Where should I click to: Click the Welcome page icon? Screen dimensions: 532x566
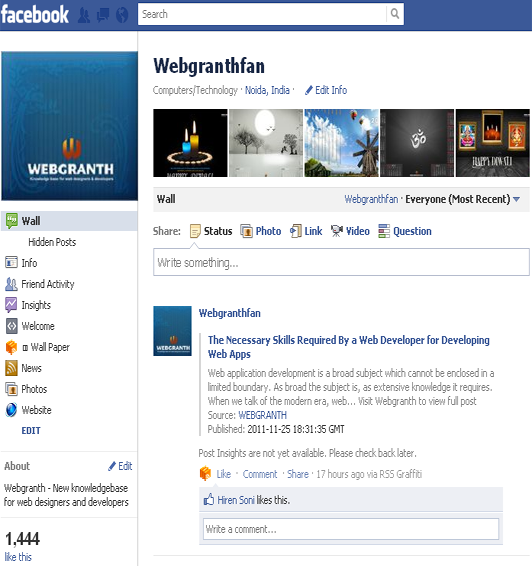tap(12, 326)
